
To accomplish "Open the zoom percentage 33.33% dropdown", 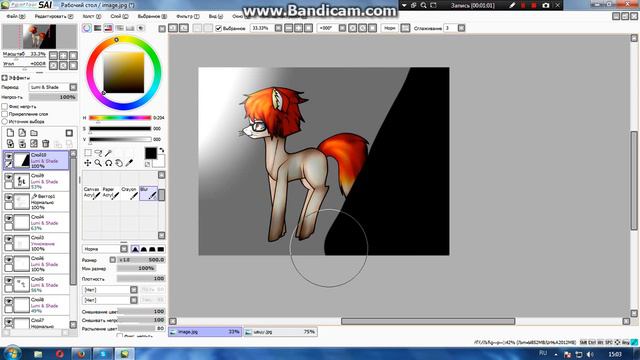I will click(x=278, y=28).
